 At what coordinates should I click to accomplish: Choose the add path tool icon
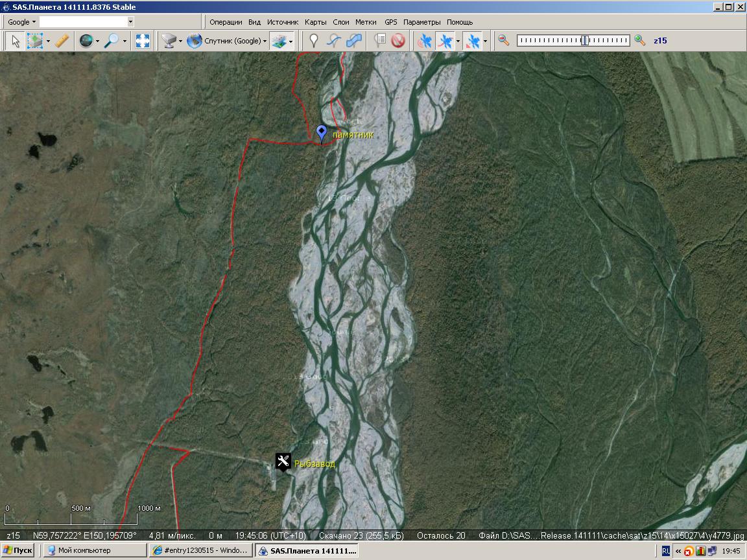point(333,41)
